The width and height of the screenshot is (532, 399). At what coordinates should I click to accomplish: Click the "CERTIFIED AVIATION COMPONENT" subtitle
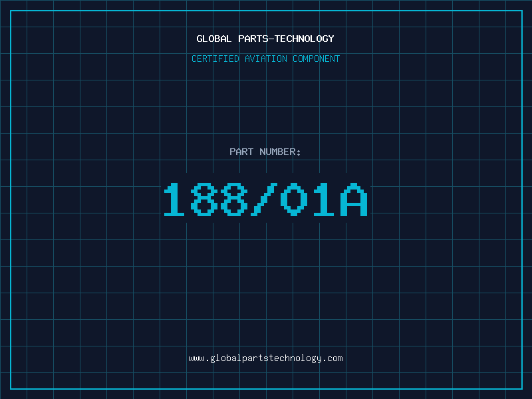265,59
